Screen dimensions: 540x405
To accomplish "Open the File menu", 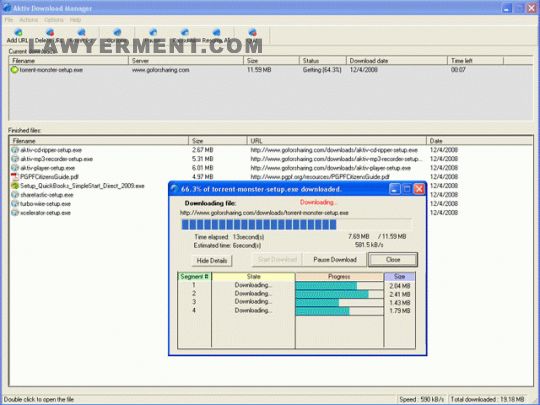I will pyautogui.click(x=9, y=20).
